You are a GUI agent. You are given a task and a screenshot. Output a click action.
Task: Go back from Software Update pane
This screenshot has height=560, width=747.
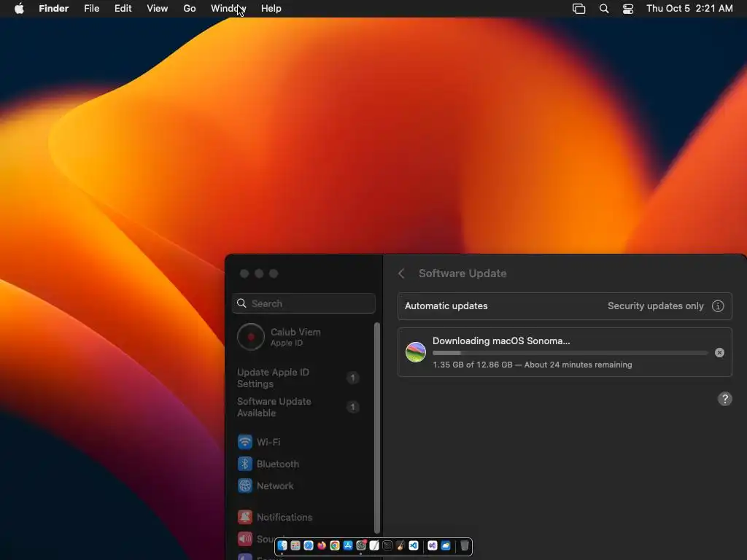(401, 273)
